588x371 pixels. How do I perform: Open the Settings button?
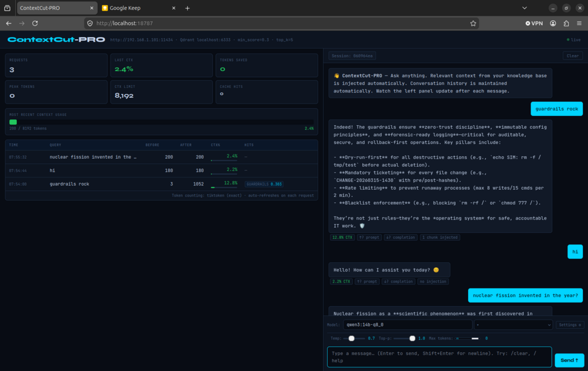pyautogui.click(x=570, y=325)
